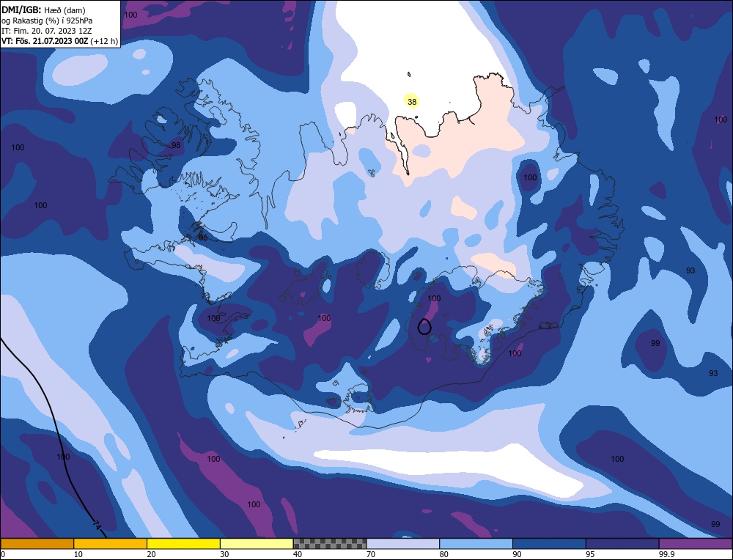The height and width of the screenshot is (560, 733).
Task: Click the pale yellow 30-40 legend swatch
Action: pos(257,544)
